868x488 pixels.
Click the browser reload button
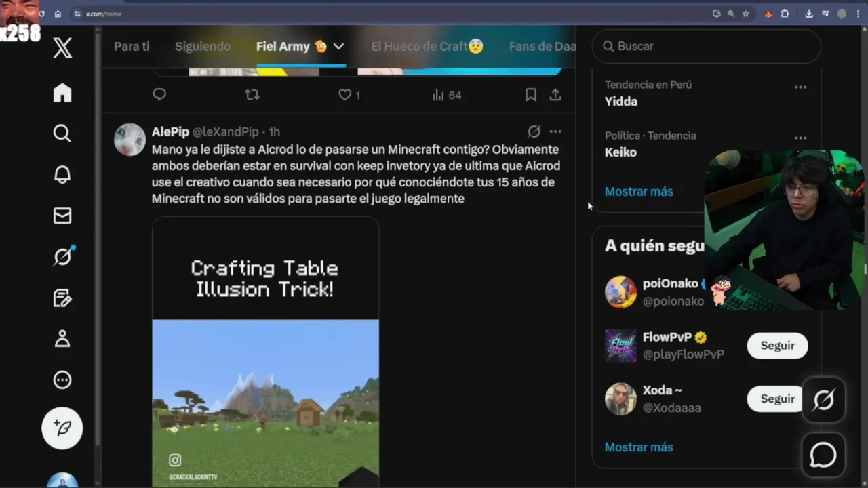(42, 14)
